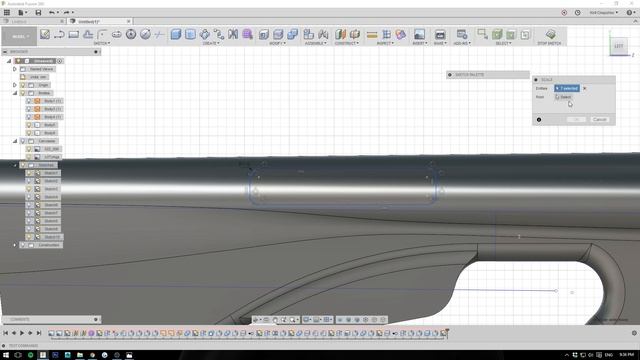Select the Trim sketch tool
640x360 pixels.
[160, 35]
